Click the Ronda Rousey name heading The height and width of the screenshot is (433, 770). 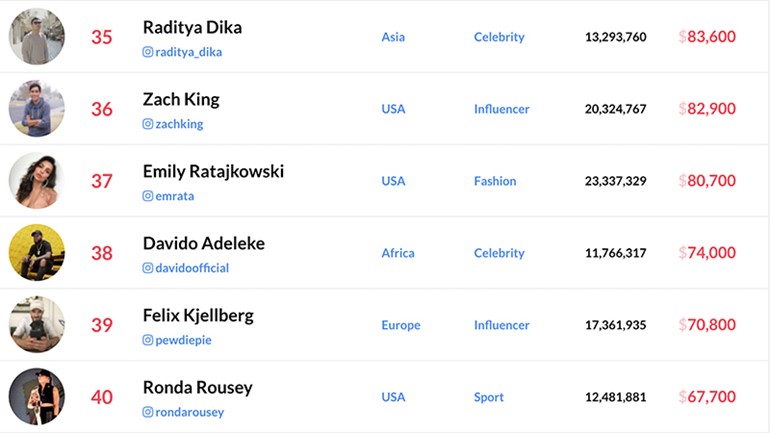pos(198,387)
